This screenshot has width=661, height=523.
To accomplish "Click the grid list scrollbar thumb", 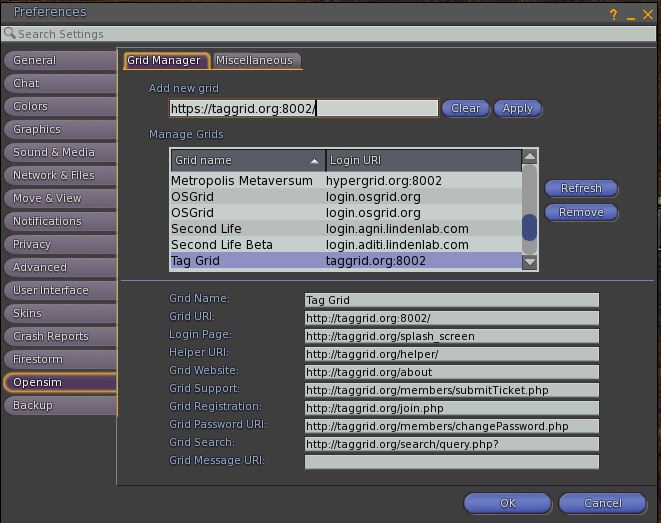I will (529, 227).
